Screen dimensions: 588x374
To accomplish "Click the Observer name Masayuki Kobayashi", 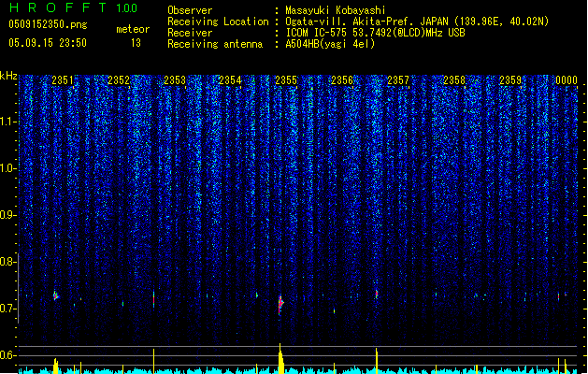I will pos(336,10).
